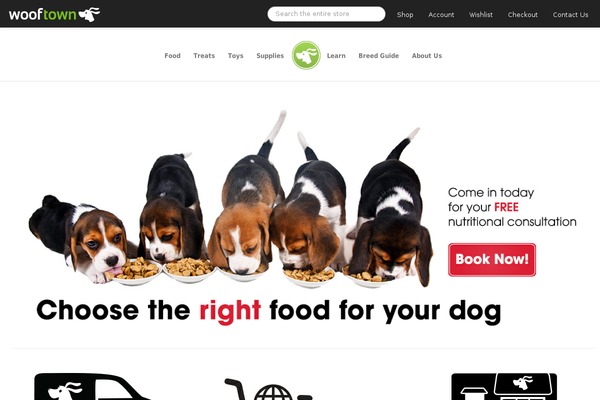Click the green circular dog emblem
Screen dimensions: 600x400
coord(306,56)
